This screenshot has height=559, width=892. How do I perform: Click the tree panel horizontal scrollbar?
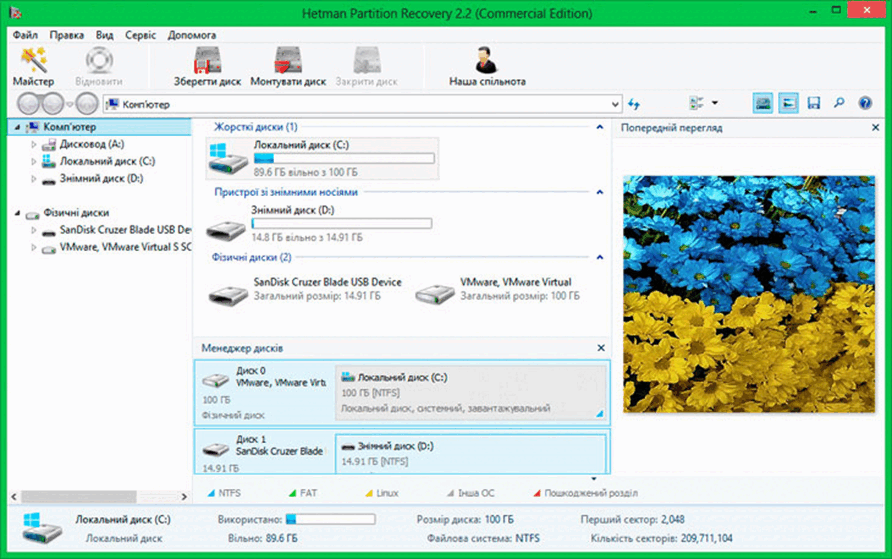coord(99,496)
